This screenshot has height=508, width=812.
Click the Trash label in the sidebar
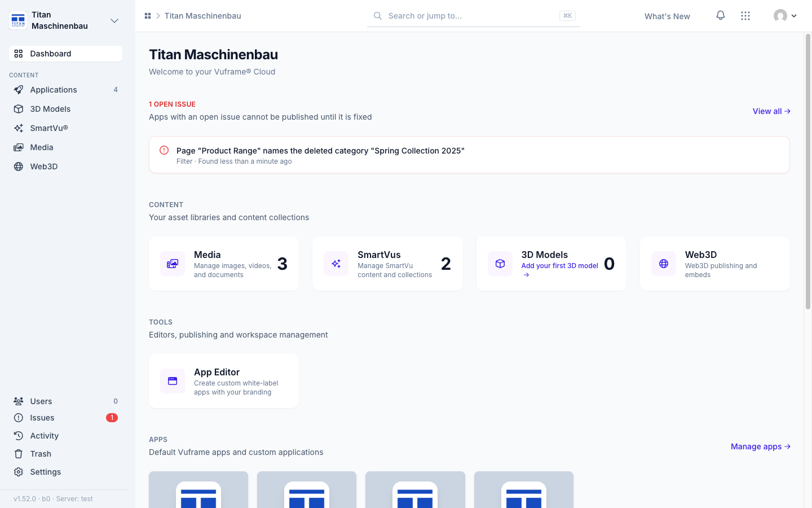coord(41,454)
